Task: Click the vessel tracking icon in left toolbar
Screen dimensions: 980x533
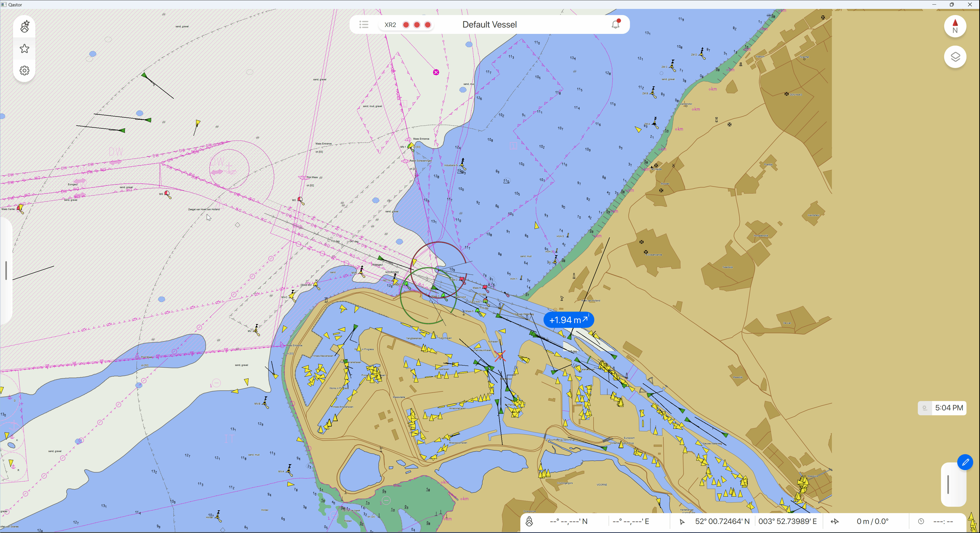Action: [25, 26]
